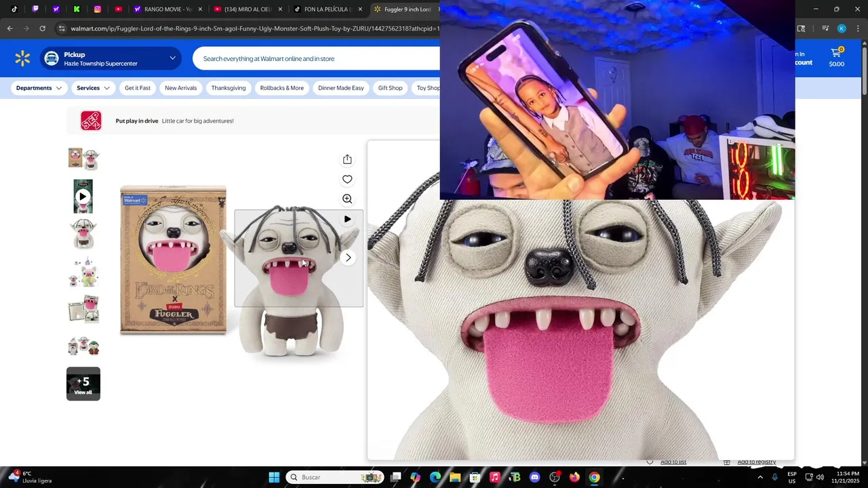868x488 pixels.
Task: Select the thumbnail of the plush alone
Action: pyautogui.click(x=83, y=235)
